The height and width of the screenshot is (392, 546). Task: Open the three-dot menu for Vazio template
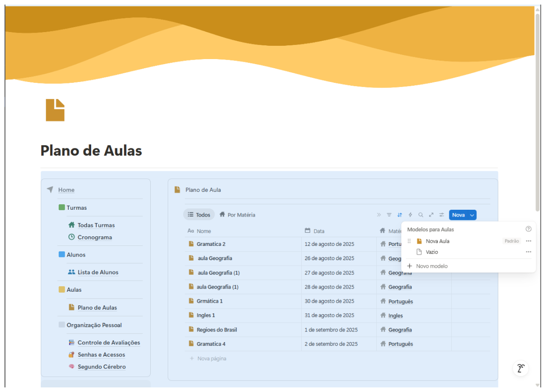pyautogui.click(x=529, y=252)
